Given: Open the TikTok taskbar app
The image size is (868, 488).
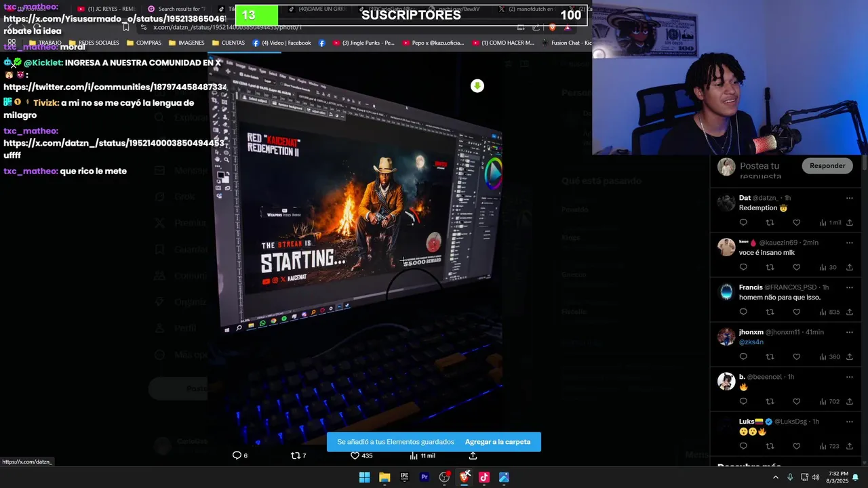Looking at the screenshot, I should [484, 477].
